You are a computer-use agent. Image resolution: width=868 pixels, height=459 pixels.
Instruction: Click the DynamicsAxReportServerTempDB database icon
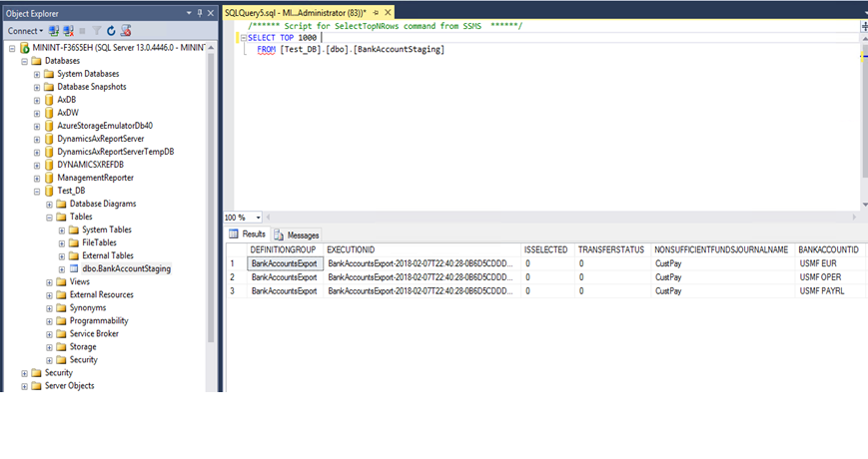(x=49, y=152)
